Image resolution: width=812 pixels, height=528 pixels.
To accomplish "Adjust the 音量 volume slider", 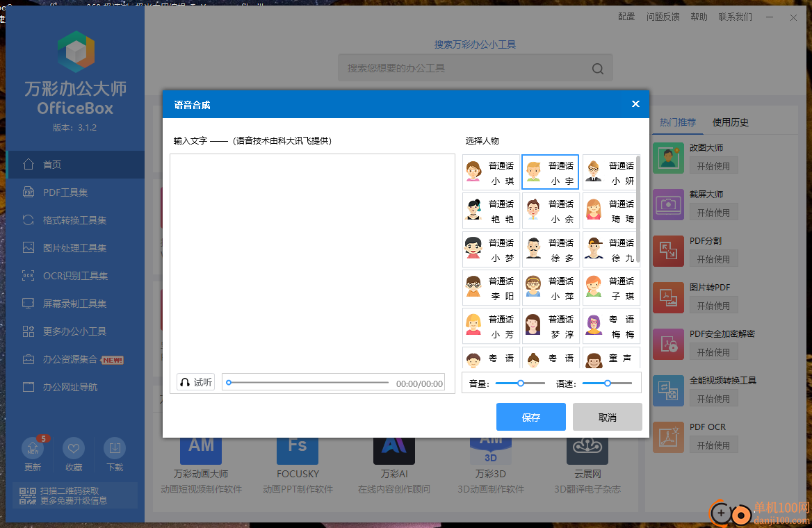I will [520, 383].
